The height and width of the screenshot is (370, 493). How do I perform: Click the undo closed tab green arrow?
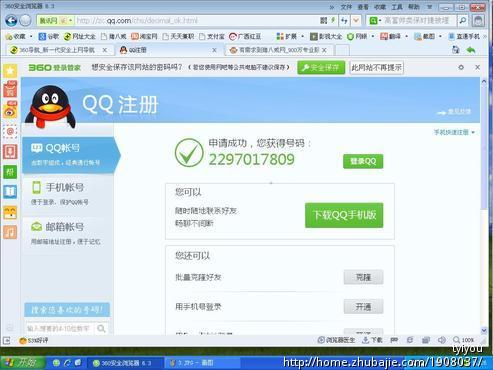[x=471, y=50]
